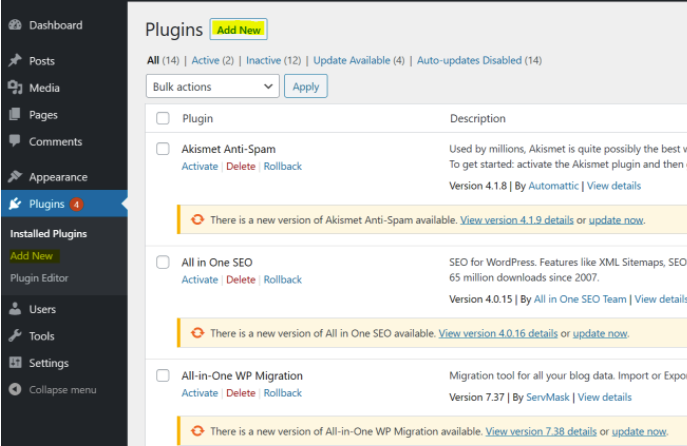Check the All in One SEO checkbox
Image resolution: width=687 pixels, height=446 pixels.
163,262
